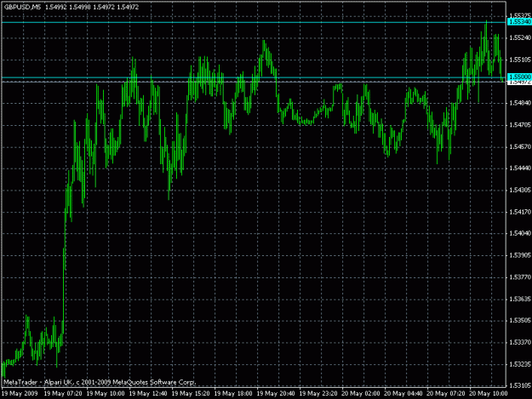Click the 20 May 04:40 time label
The height and width of the screenshot is (399, 532).
tap(403, 394)
